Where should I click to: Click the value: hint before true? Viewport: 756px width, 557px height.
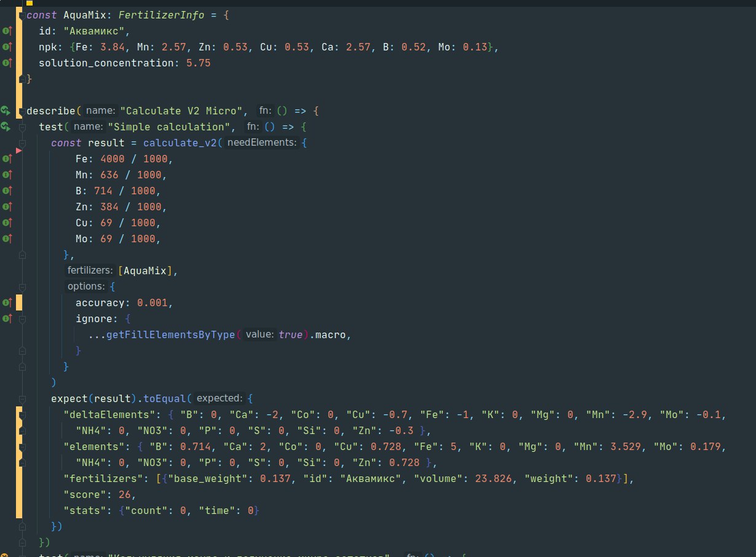pyautogui.click(x=259, y=334)
